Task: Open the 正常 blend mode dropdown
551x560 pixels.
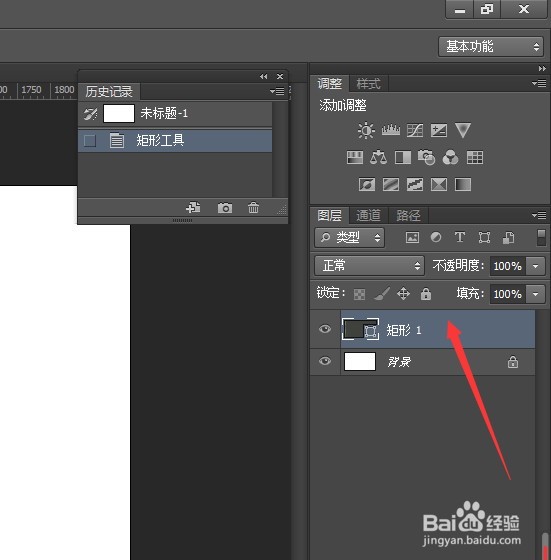Action: pyautogui.click(x=370, y=266)
